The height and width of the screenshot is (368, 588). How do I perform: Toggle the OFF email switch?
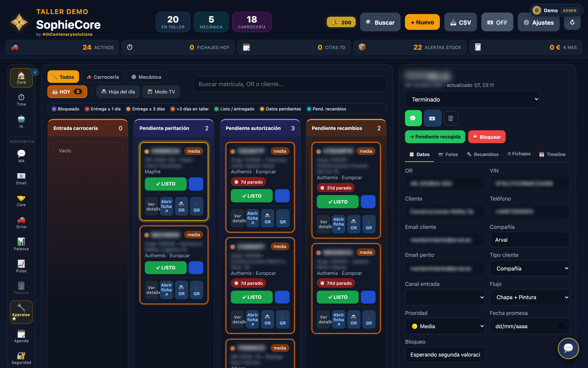click(497, 22)
